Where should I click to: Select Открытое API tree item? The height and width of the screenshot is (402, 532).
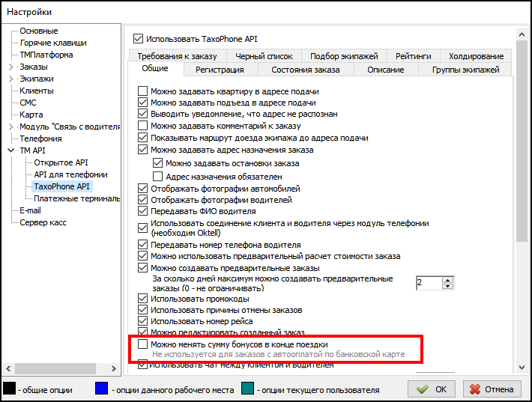(x=61, y=162)
